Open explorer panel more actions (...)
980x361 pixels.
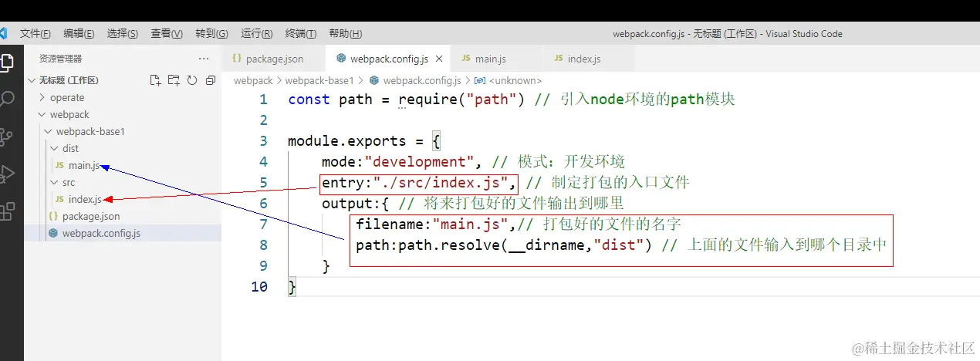(x=204, y=59)
